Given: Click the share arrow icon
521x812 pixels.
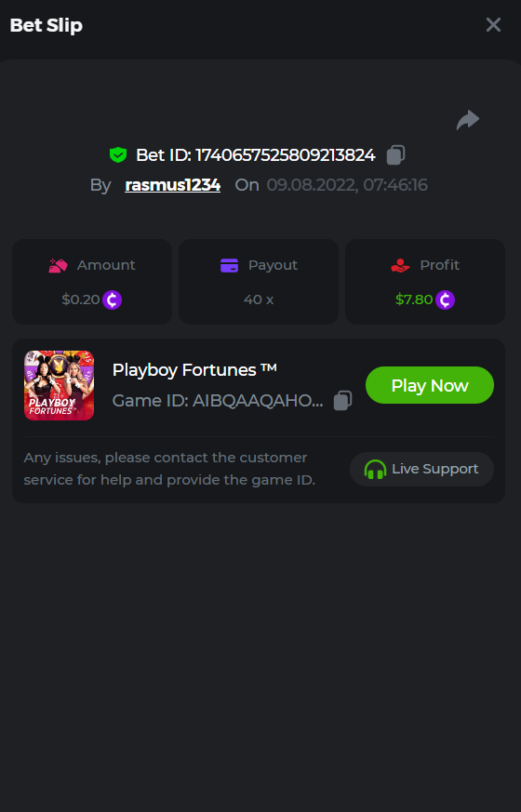Looking at the screenshot, I should (468, 120).
